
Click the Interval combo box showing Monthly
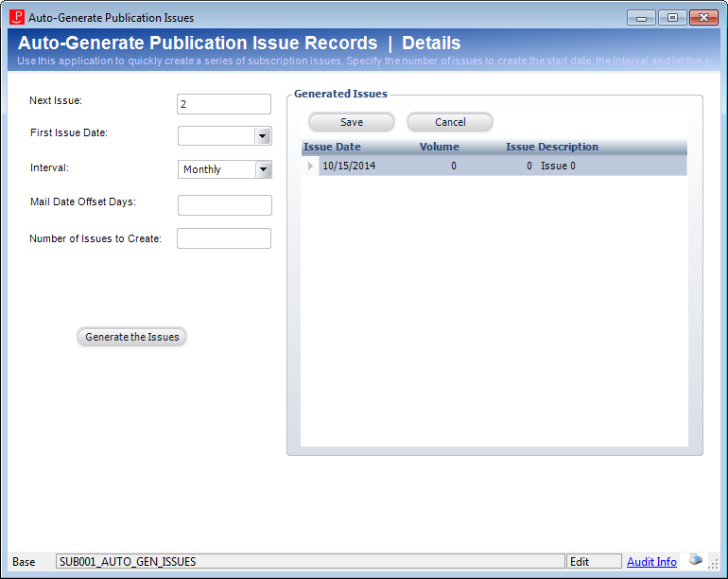[x=225, y=169]
